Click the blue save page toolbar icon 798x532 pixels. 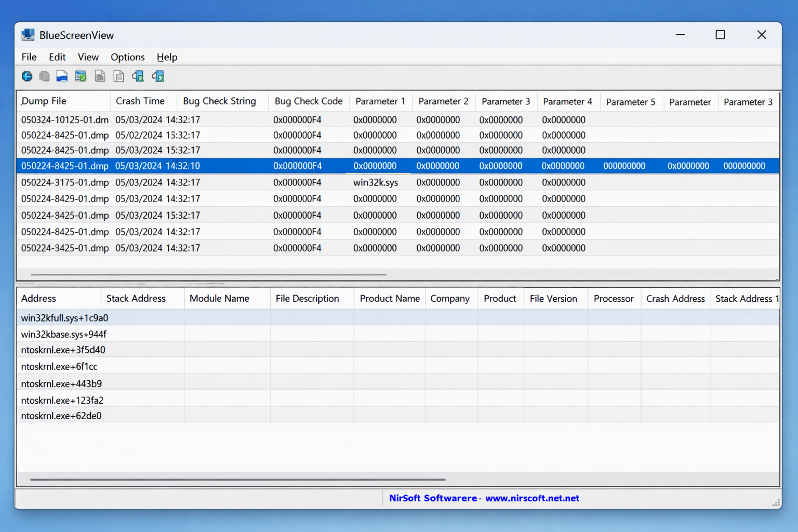click(x=62, y=76)
